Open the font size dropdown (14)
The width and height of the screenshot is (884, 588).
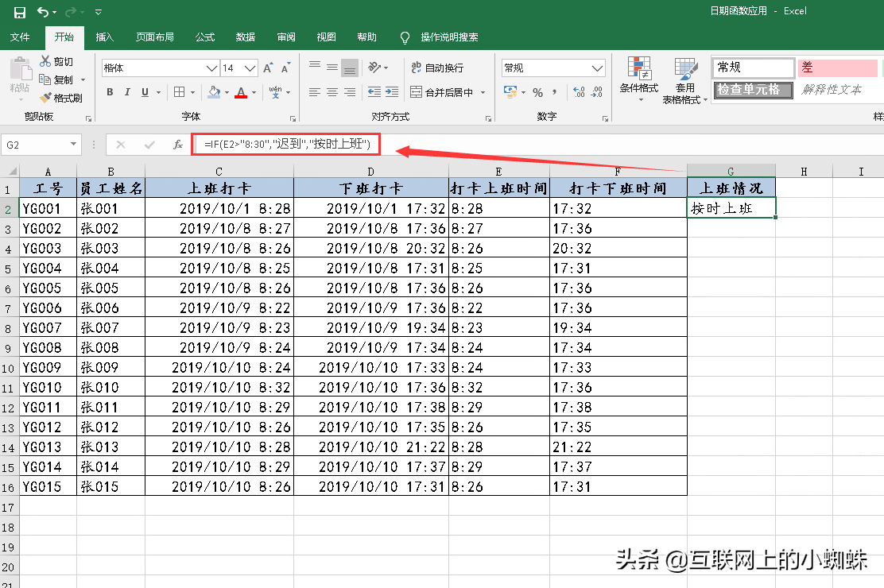point(250,68)
